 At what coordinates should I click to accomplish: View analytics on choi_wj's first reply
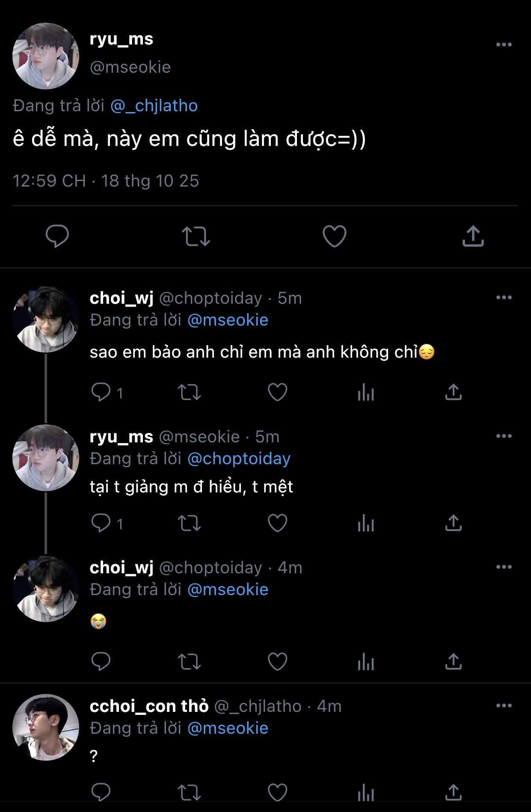365,392
